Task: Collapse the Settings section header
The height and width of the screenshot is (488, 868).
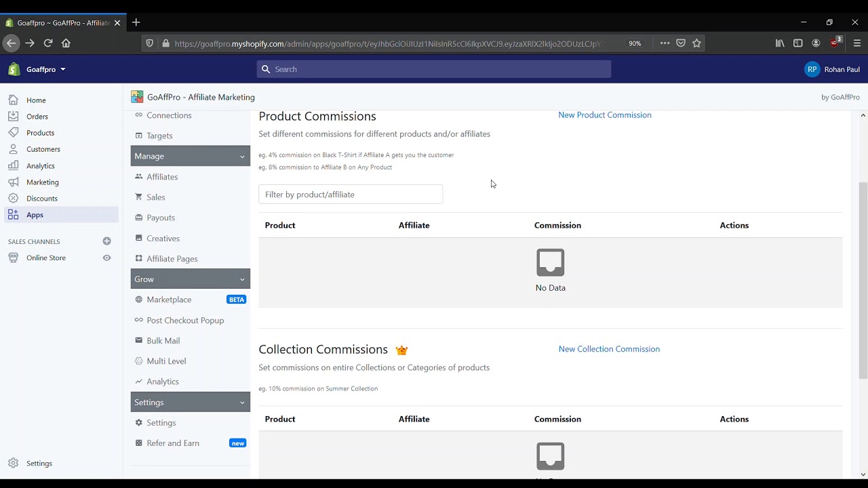Action: (191, 403)
